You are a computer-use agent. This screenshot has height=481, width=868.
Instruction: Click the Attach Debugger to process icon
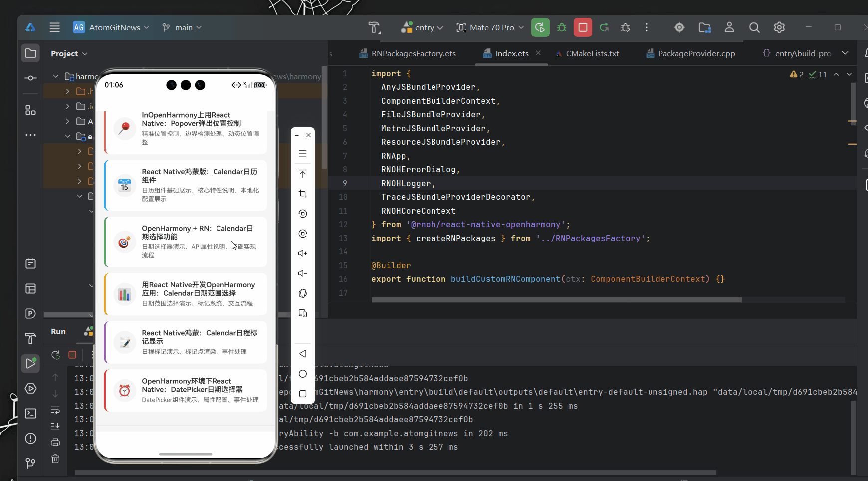click(x=626, y=27)
